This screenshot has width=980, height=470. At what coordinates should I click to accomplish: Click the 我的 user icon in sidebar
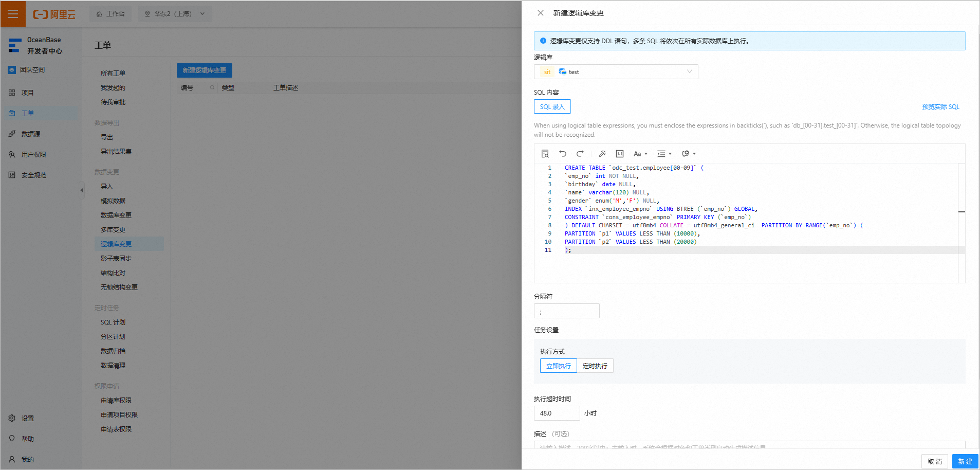[12, 459]
